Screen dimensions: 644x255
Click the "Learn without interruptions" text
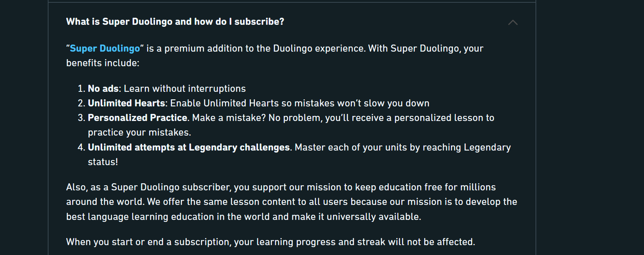[x=185, y=89]
